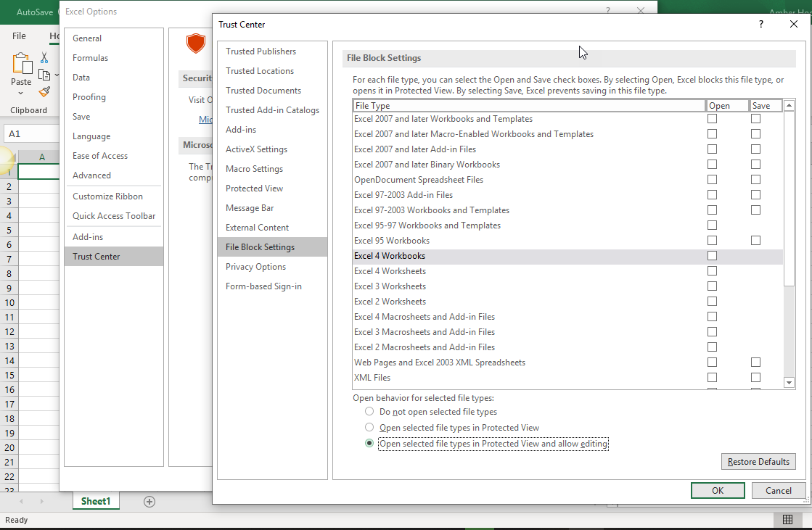Viewport: 812px width, 530px height.
Task: Close the Trust Center dialog
Action: [x=793, y=25]
